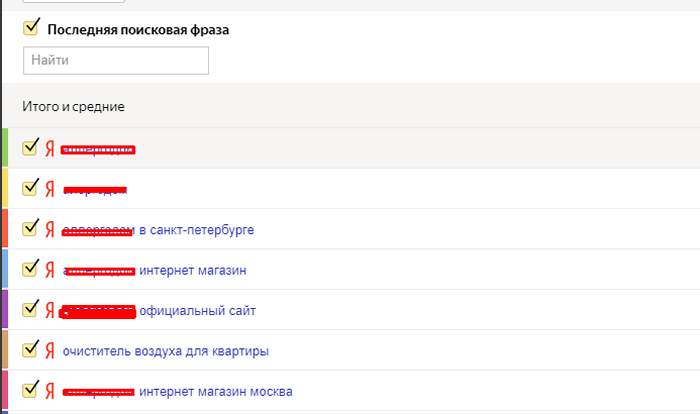Click Yandex icon in the blue-marked row

(48, 269)
